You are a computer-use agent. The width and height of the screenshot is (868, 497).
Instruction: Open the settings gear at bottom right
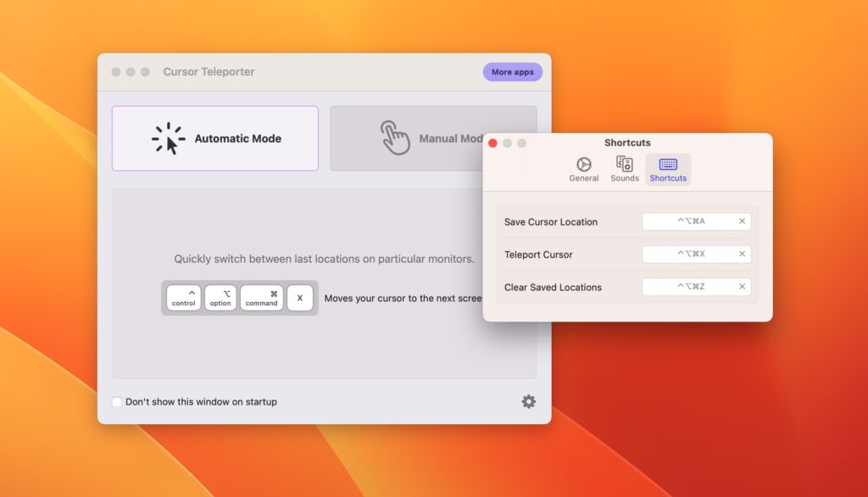[x=528, y=402]
